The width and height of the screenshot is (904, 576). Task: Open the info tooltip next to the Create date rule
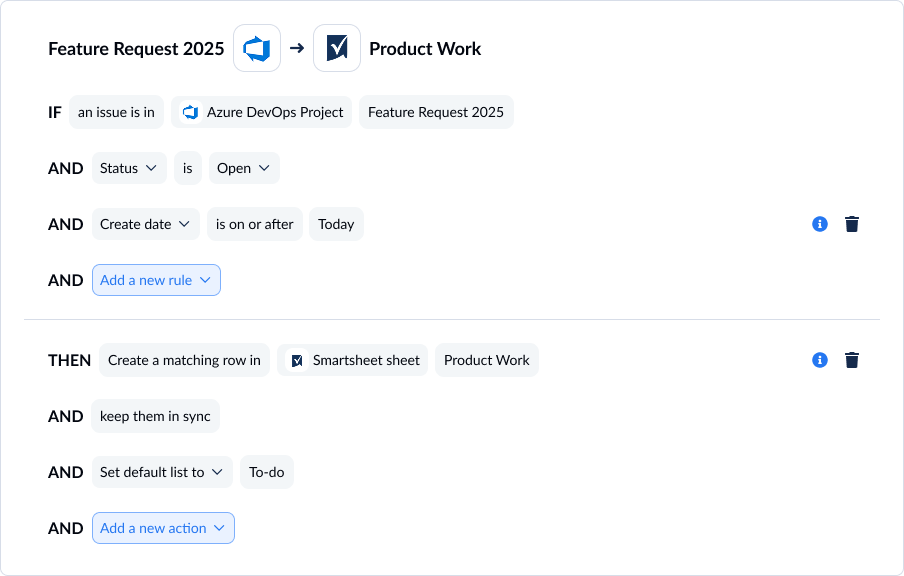pyautogui.click(x=820, y=224)
